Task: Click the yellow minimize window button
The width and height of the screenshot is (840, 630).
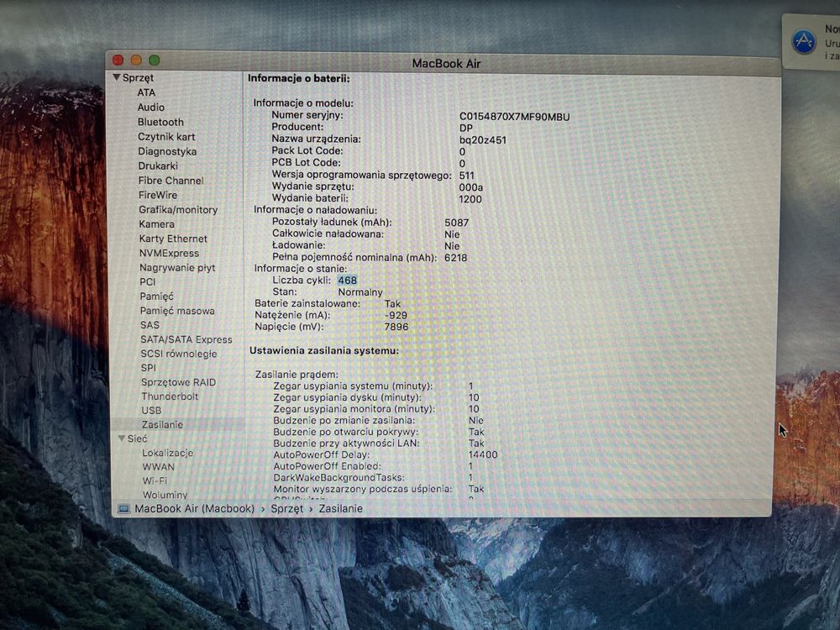Action: [x=136, y=60]
